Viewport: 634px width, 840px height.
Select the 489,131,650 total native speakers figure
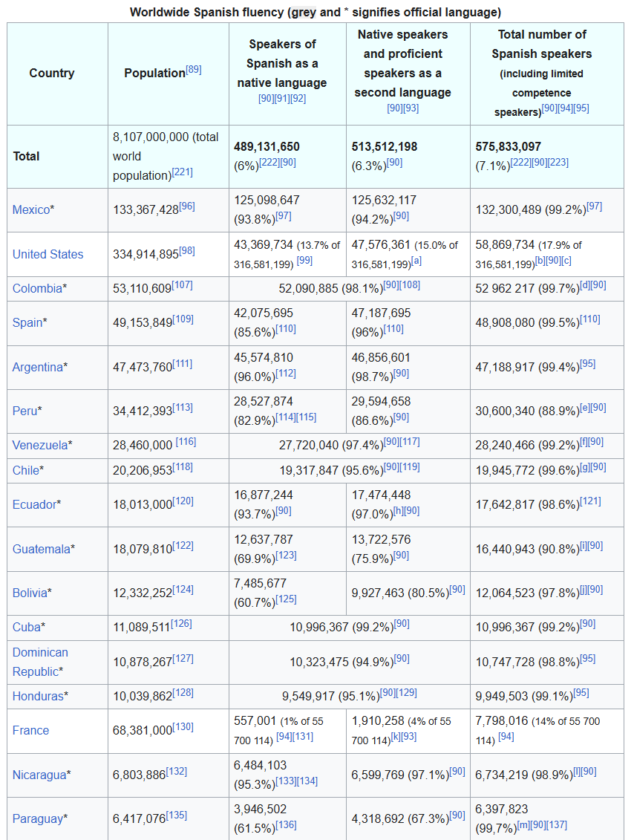267,147
